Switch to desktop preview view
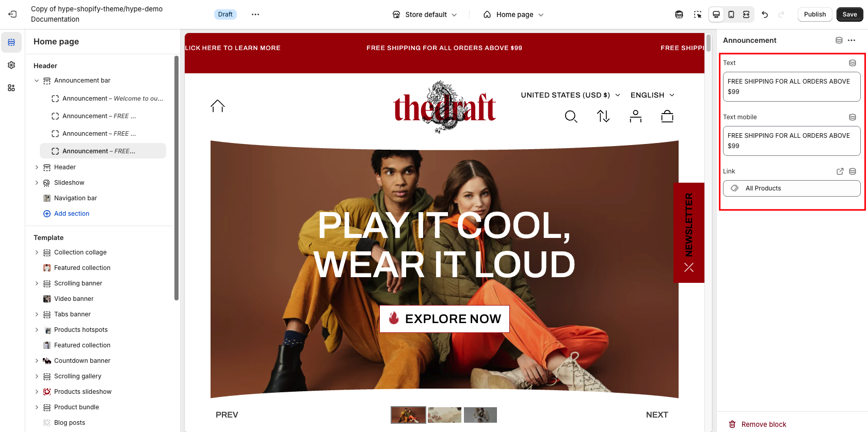Image resolution: width=868 pixels, height=432 pixels. pyautogui.click(x=716, y=14)
